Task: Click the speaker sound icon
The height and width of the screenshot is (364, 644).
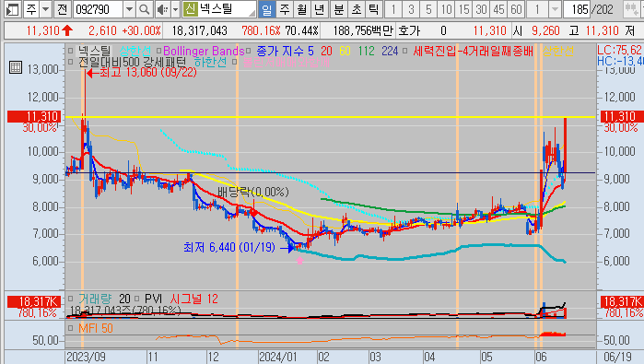Action: (162, 9)
